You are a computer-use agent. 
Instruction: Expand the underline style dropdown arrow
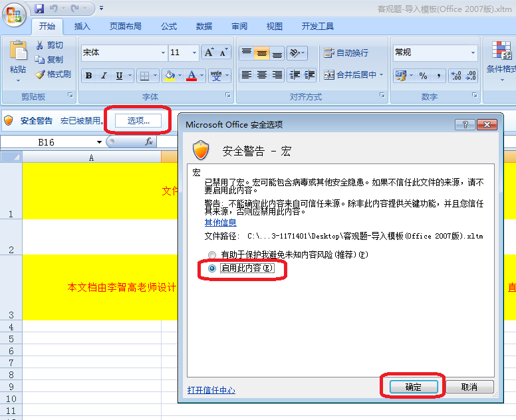coord(130,76)
